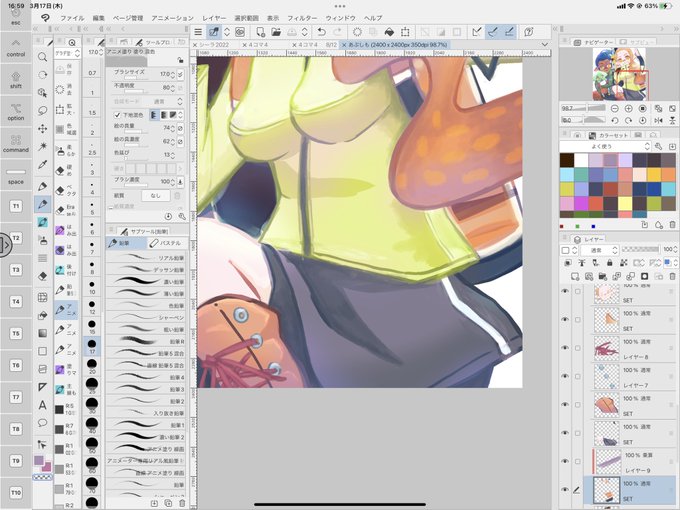Select the リアル鉛筆 brush
Screen dimensions: 680x510
click(146, 258)
